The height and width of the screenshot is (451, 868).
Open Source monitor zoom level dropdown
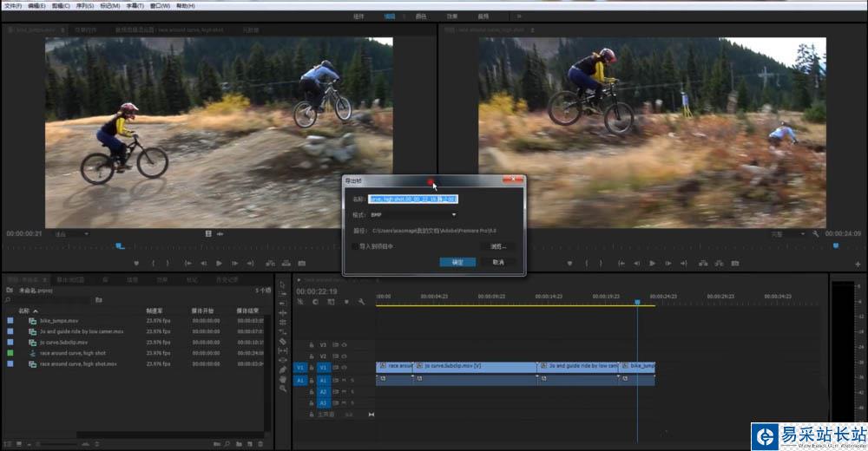click(69, 234)
